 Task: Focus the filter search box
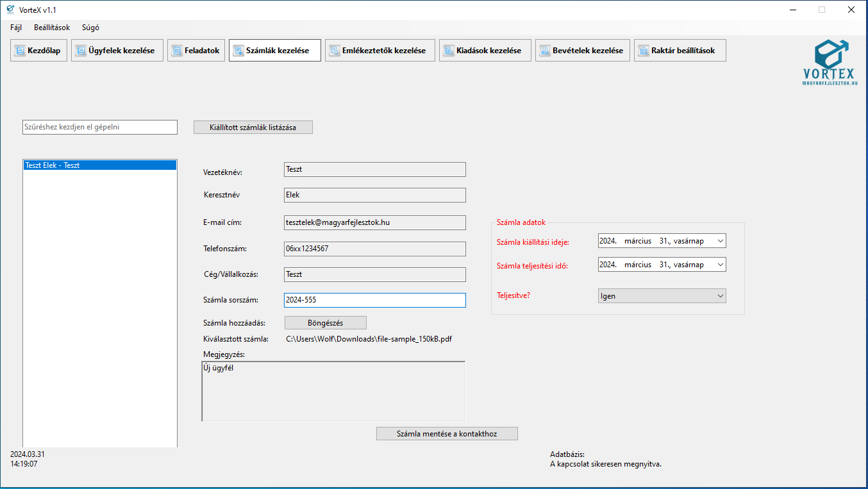coord(99,127)
